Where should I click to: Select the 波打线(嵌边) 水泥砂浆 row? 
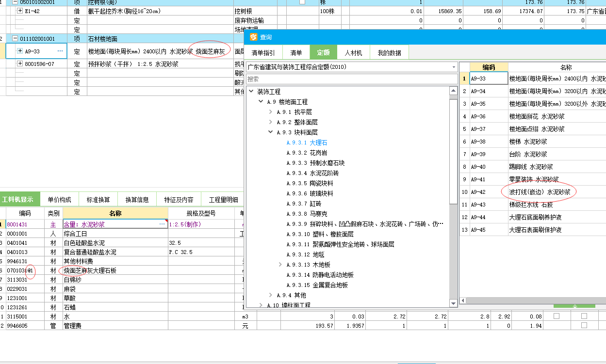coord(533,192)
